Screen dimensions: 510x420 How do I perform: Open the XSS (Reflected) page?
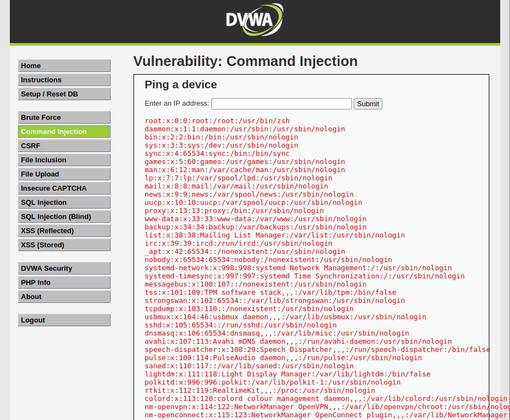click(64, 231)
